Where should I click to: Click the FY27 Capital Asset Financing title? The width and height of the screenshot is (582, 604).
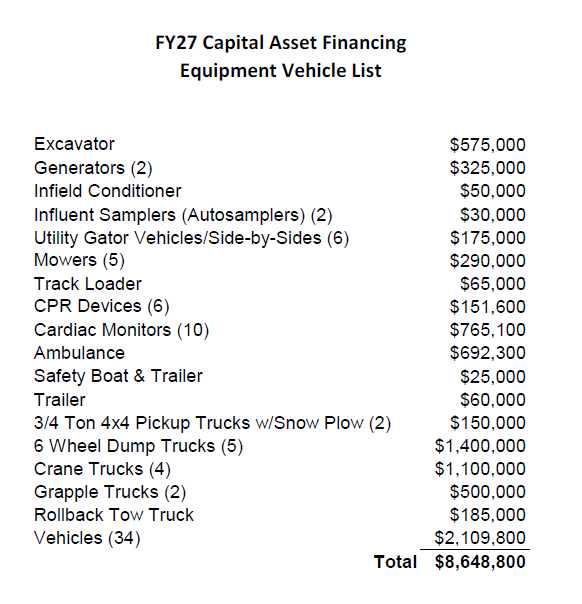[281, 43]
